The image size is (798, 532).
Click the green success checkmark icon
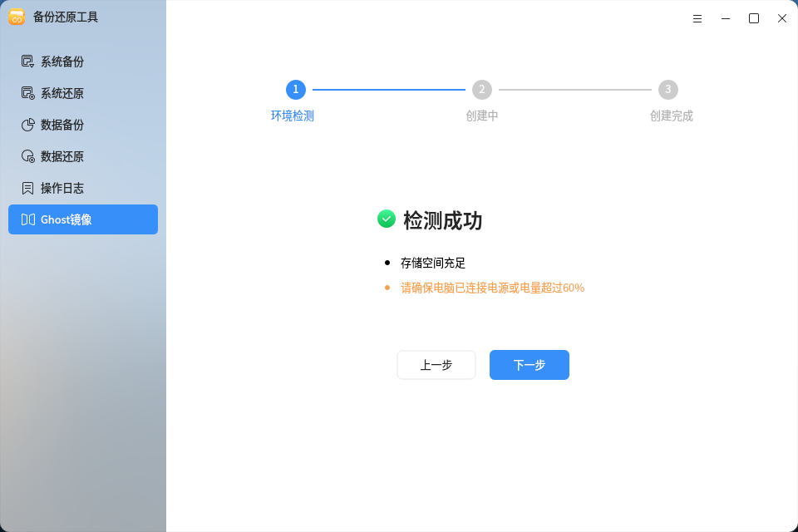pyautogui.click(x=387, y=219)
